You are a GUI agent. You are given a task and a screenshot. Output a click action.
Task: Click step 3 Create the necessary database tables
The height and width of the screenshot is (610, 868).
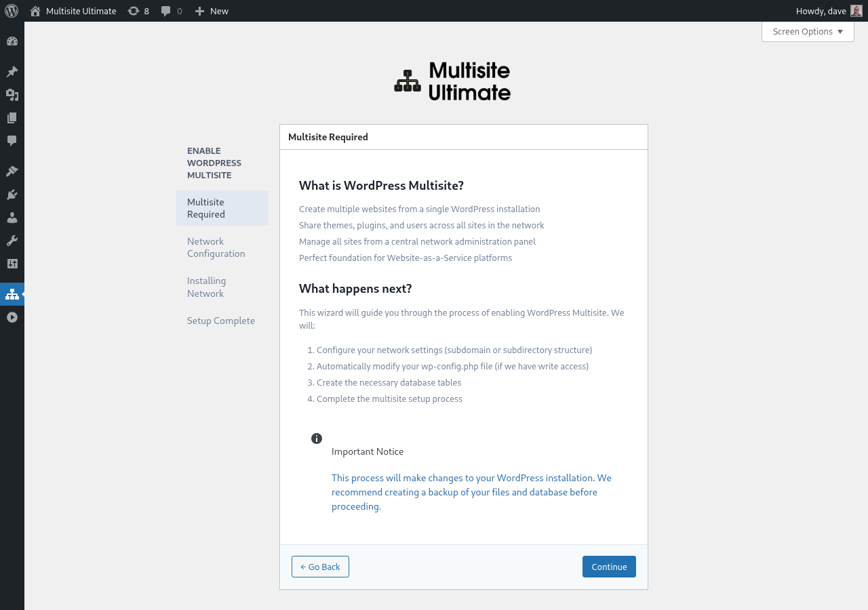pos(389,382)
